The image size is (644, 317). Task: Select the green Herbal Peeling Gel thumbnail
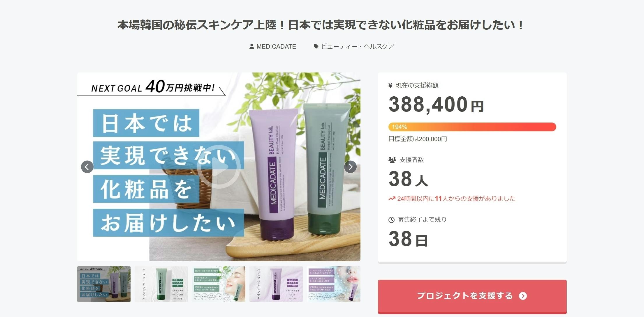coord(161,284)
